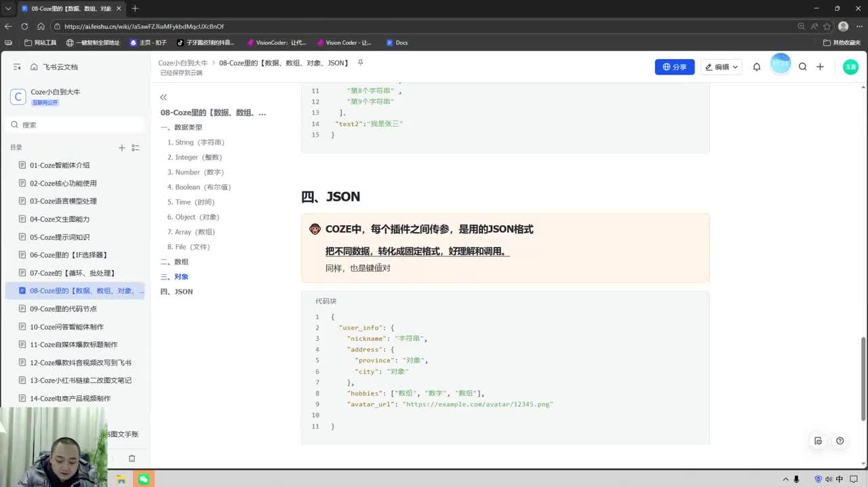Jump to outline section 一、数据类型
Screen dimensions: 868x487
coord(181,128)
